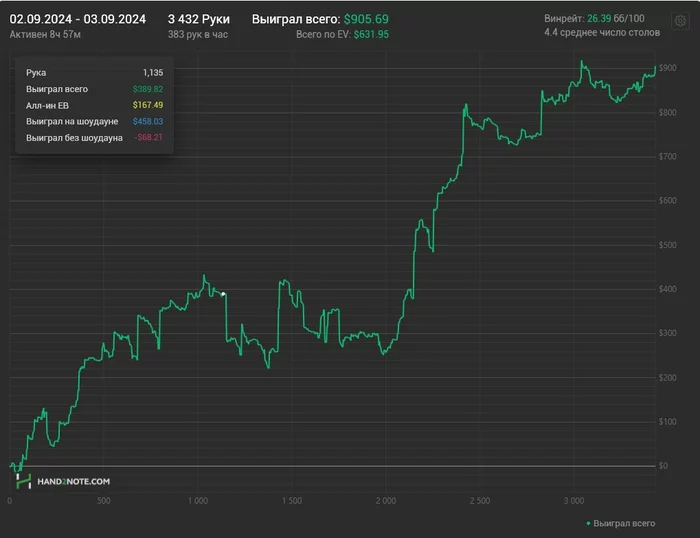Screen dimensions: 700x538
Task: Click the '2 000' x-axis label
Action: click(386, 500)
